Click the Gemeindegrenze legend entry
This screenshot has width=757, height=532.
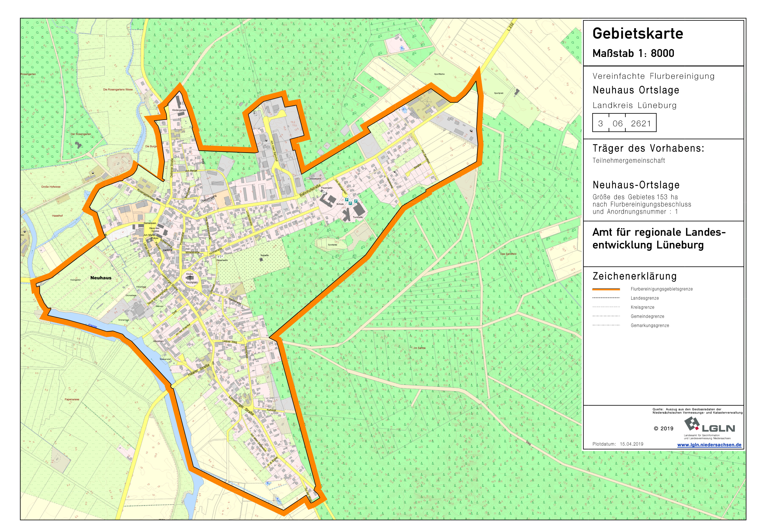click(x=647, y=316)
